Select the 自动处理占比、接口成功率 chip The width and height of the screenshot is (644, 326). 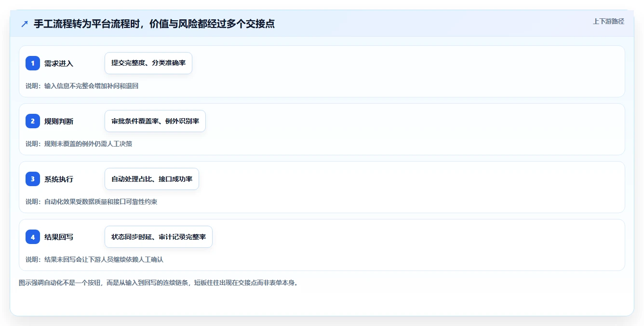(x=152, y=179)
